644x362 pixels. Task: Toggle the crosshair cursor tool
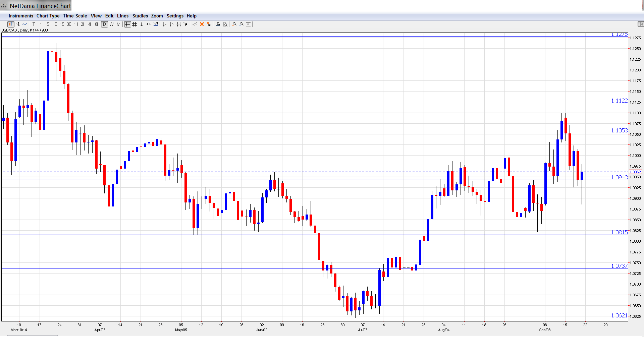127,24
